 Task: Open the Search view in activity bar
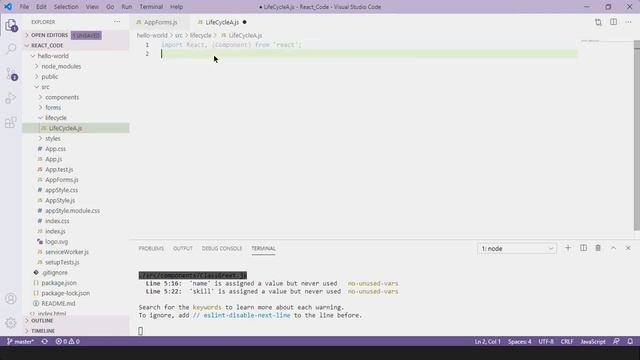tap(11, 49)
